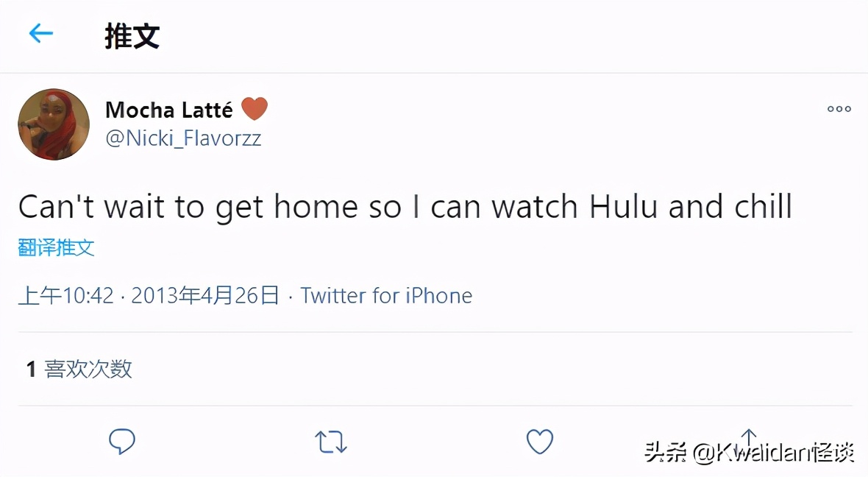Go back using the blue arrow icon
The height and width of the screenshot is (477, 868).
point(40,34)
